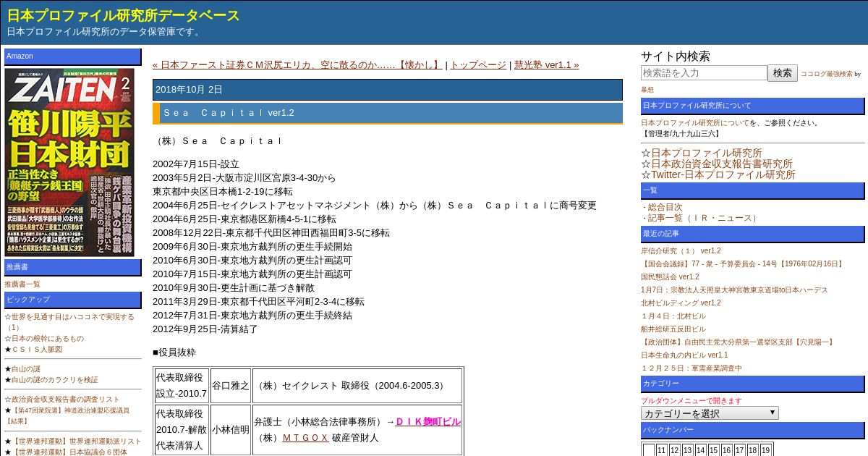The image size is (868, 456).
Task: Open ☆世界を見通す目はハコユネで実現する link
Action: tap(69, 322)
